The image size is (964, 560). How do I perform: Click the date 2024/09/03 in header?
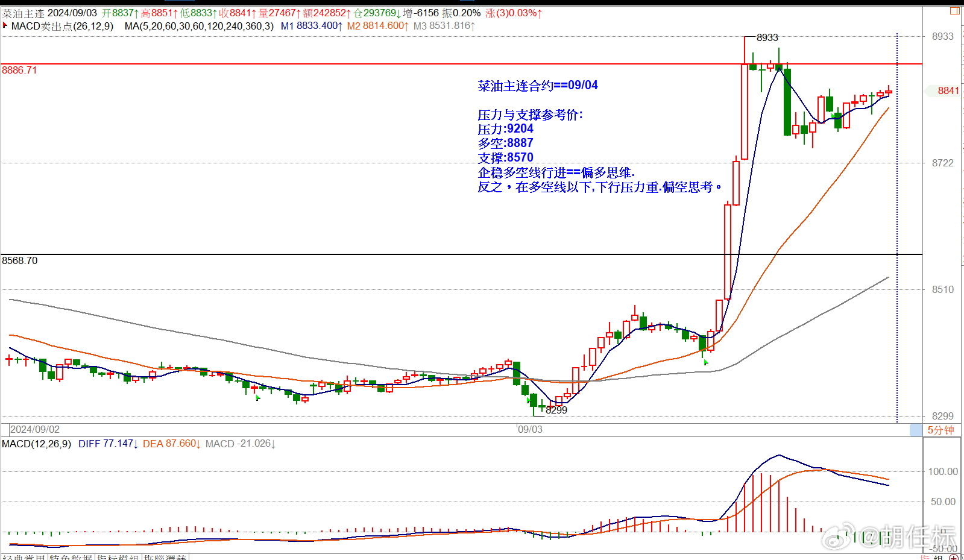pyautogui.click(x=72, y=13)
